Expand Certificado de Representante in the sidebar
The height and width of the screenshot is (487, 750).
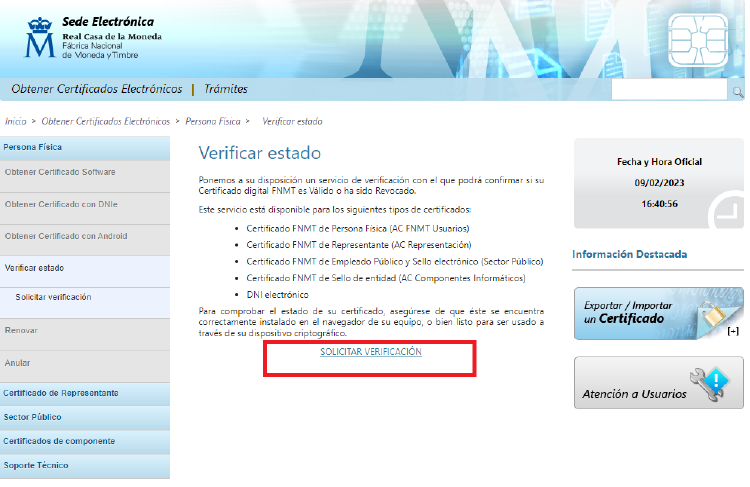85,394
